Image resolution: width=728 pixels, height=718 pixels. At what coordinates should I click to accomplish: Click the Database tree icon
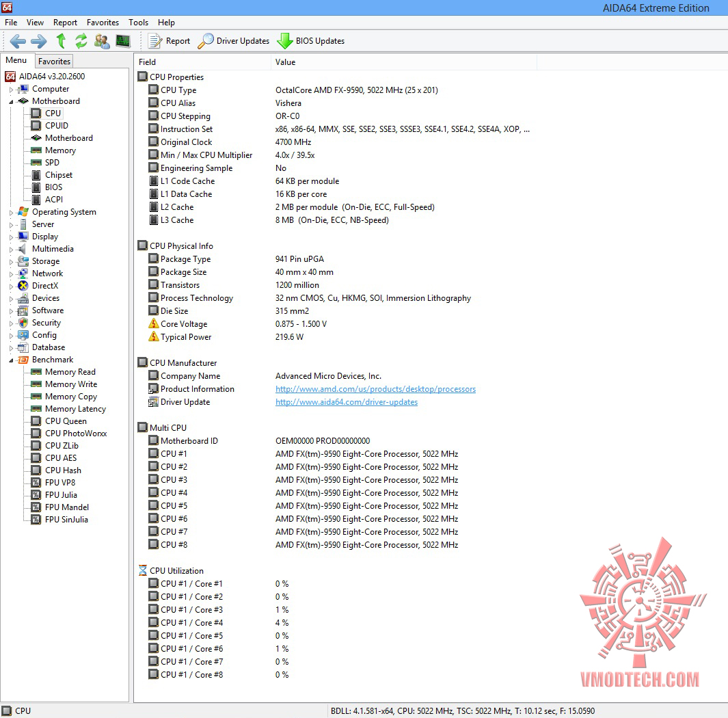23,347
